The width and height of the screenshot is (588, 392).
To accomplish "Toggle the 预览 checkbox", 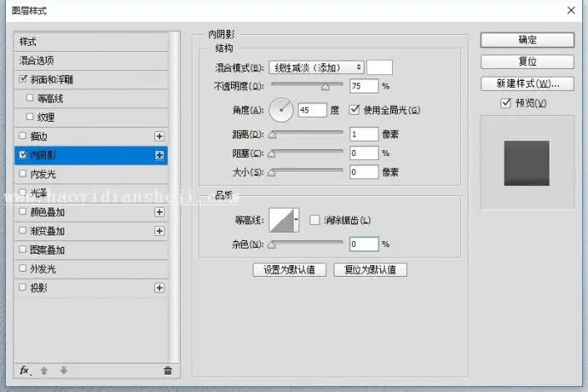I will (505, 103).
